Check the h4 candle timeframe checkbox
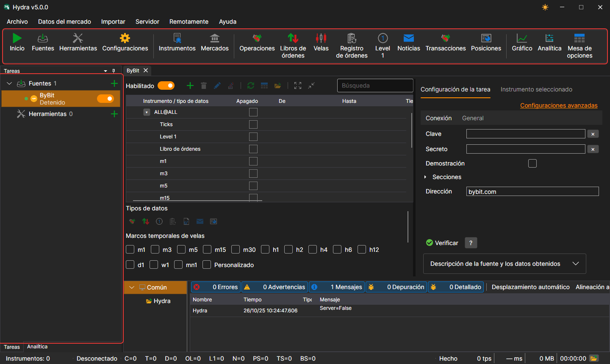 pyautogui.click(x=313, y=249)
